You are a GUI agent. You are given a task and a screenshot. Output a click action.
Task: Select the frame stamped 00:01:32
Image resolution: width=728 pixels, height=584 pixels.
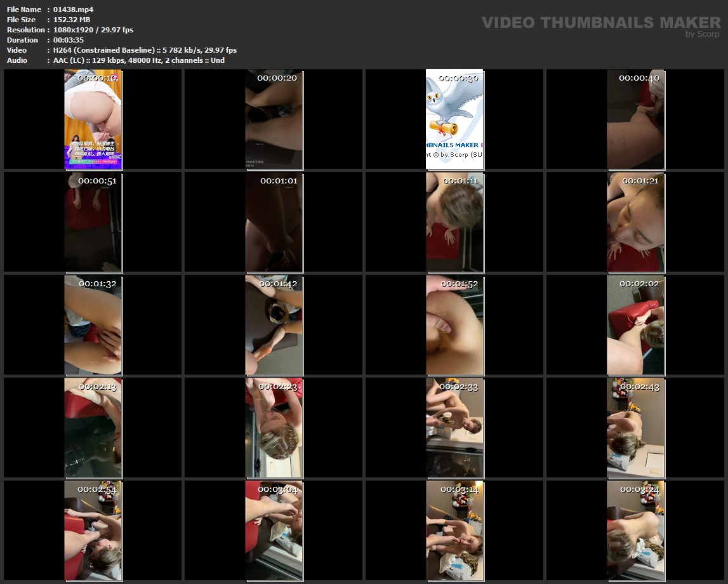(x=93, y=325)
